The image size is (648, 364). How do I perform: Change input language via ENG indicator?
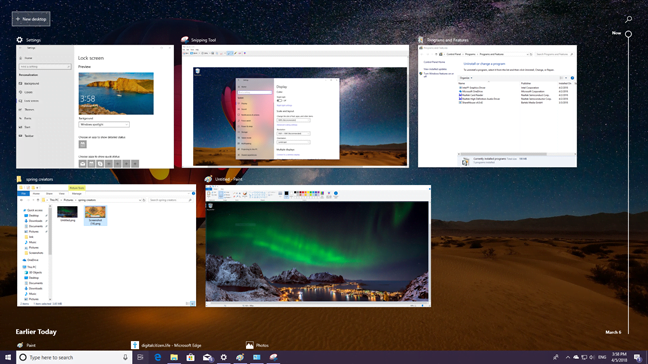pos(602,357)
